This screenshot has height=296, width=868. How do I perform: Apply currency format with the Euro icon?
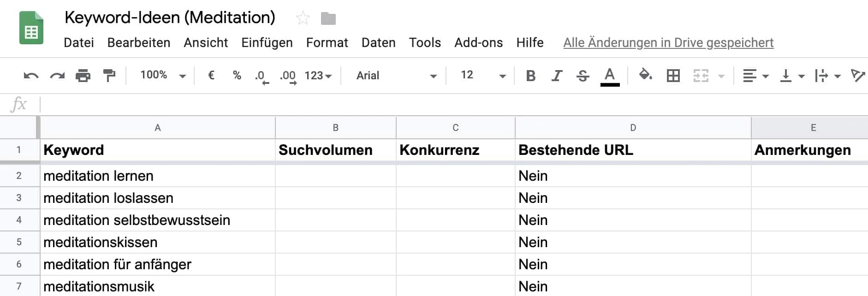point(211,75)
